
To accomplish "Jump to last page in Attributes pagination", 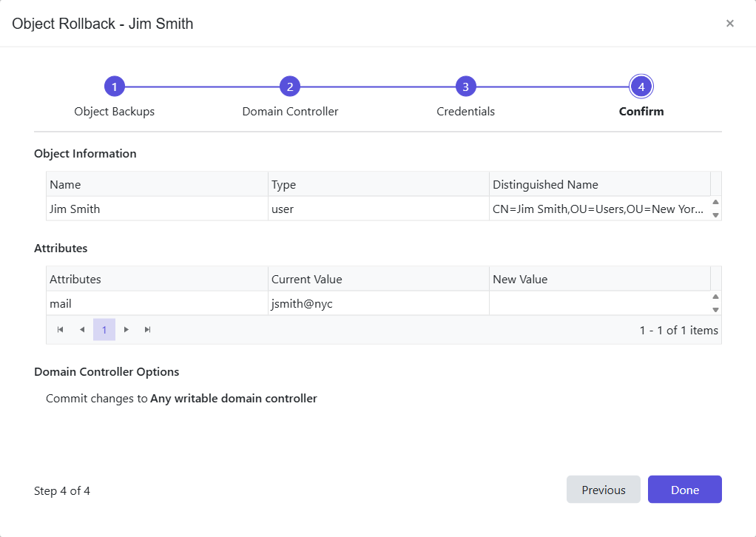I will coord(147,329).
